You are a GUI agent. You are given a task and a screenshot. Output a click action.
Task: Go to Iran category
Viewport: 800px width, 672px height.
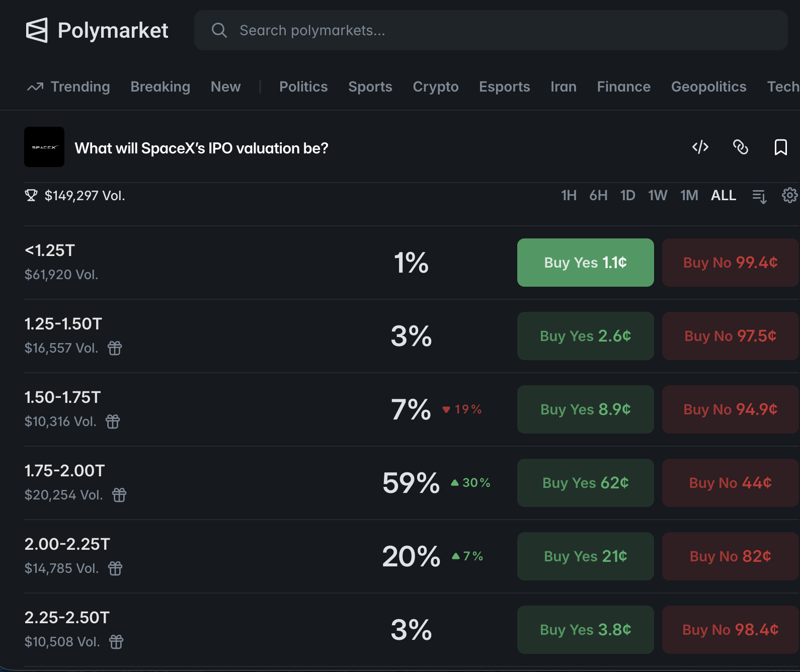pyautogui.click(x=564, y=87)
